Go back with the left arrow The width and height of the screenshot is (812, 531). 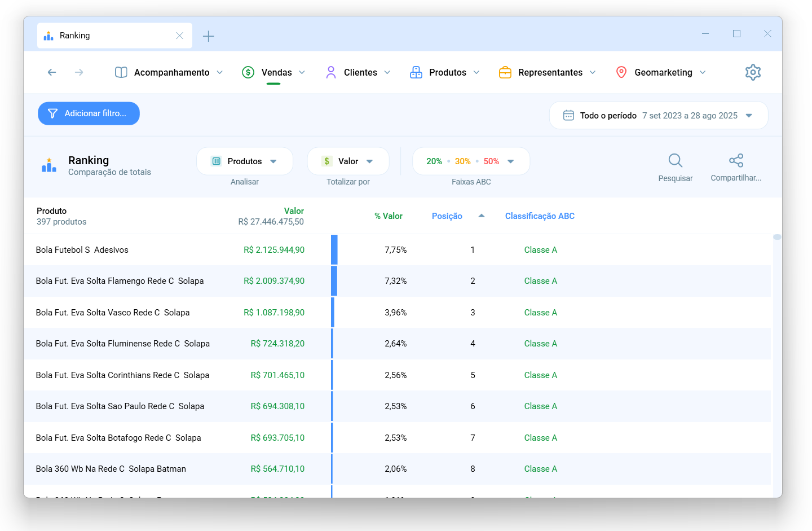point(52,72)
